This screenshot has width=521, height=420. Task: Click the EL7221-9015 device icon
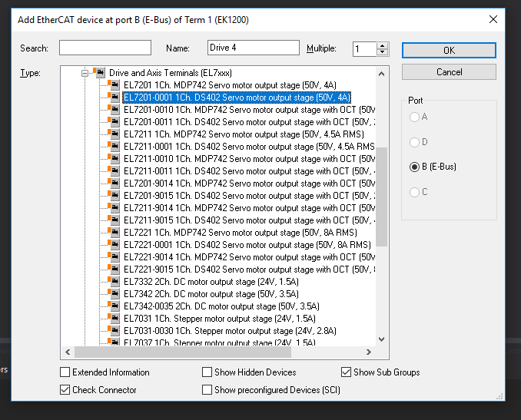pos(114,270)
